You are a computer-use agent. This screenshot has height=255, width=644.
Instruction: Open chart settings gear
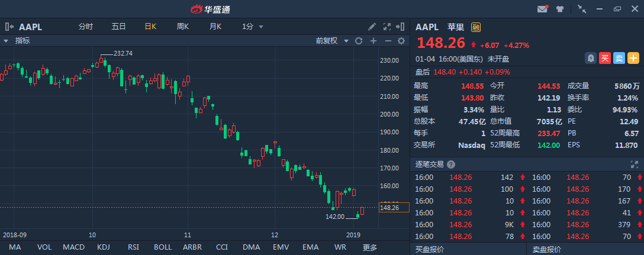click(x=401, y=41)
